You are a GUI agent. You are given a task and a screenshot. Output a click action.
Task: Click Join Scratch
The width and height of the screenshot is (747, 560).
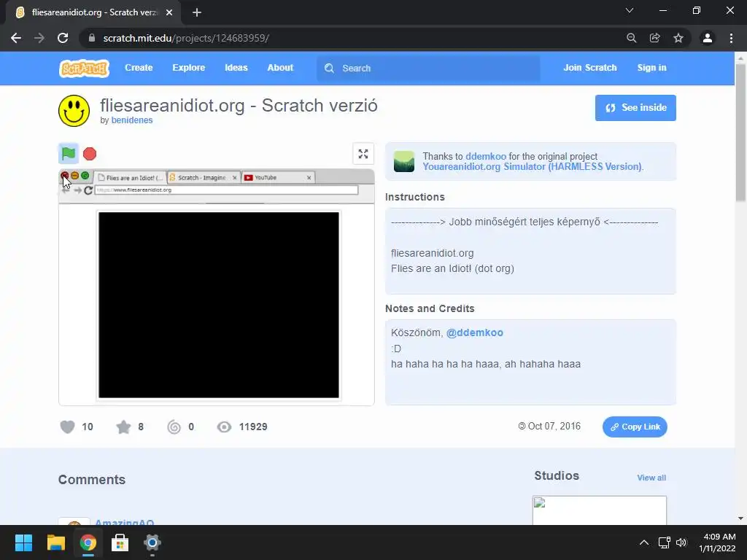tap(589, 68)
